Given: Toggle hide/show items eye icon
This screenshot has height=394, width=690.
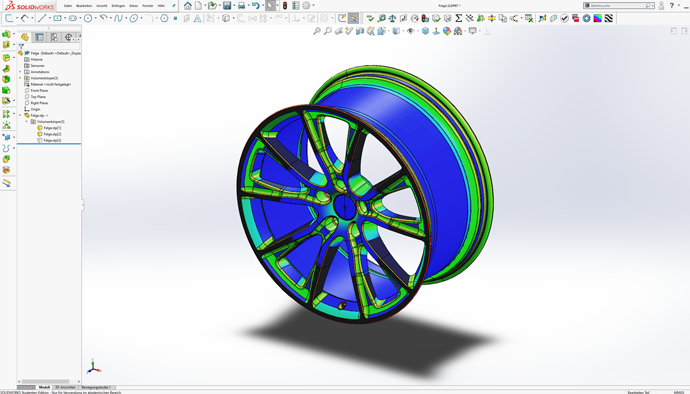Looking at the screenshot, I should tap(410, 31).
